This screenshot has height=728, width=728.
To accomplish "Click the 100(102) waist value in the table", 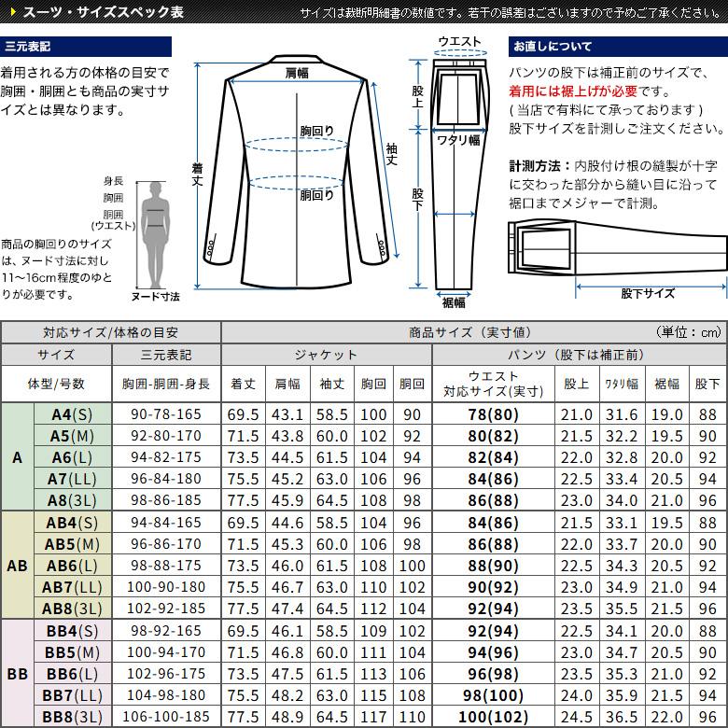I will [x=494, y=716].
